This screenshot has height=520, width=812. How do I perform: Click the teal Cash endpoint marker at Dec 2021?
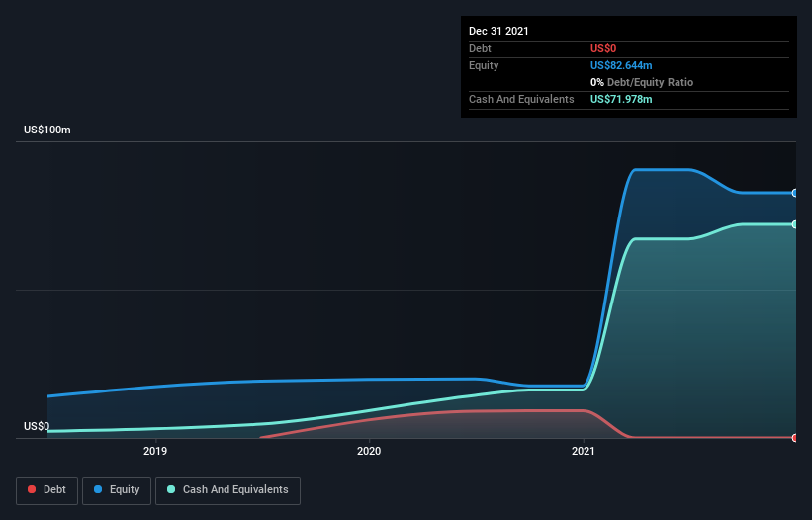[795, 224]
